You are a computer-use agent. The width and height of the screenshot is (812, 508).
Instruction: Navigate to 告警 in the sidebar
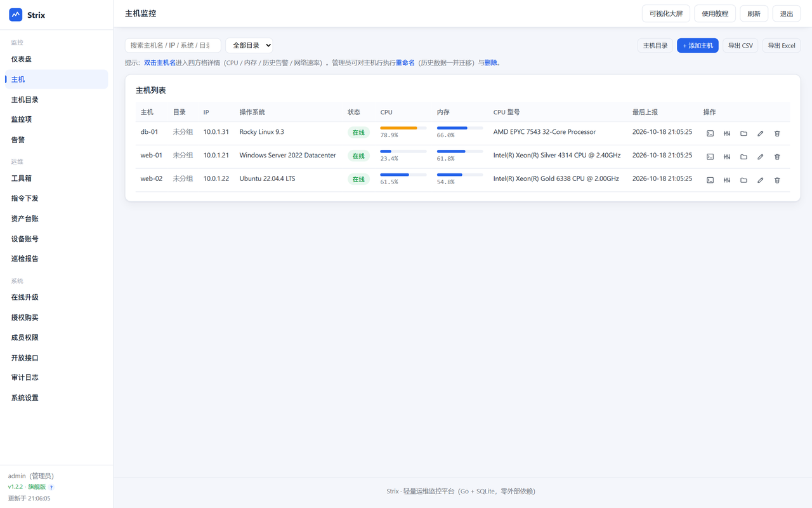point(56,140)
